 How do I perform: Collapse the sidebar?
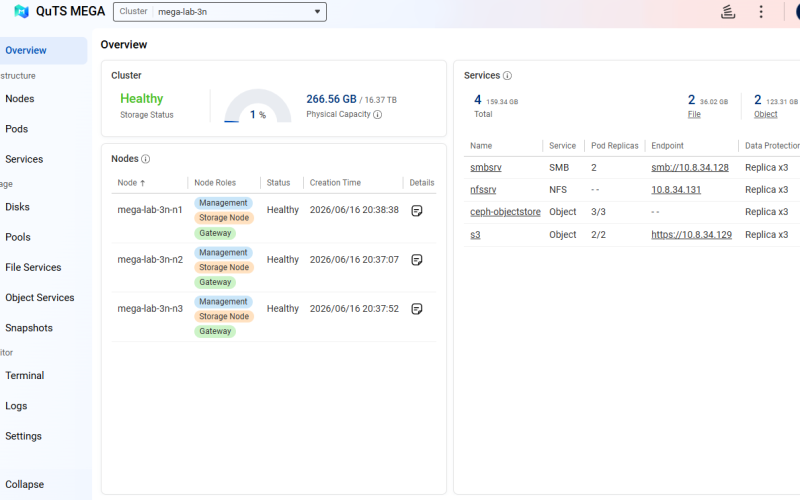[x=24, y=484]
